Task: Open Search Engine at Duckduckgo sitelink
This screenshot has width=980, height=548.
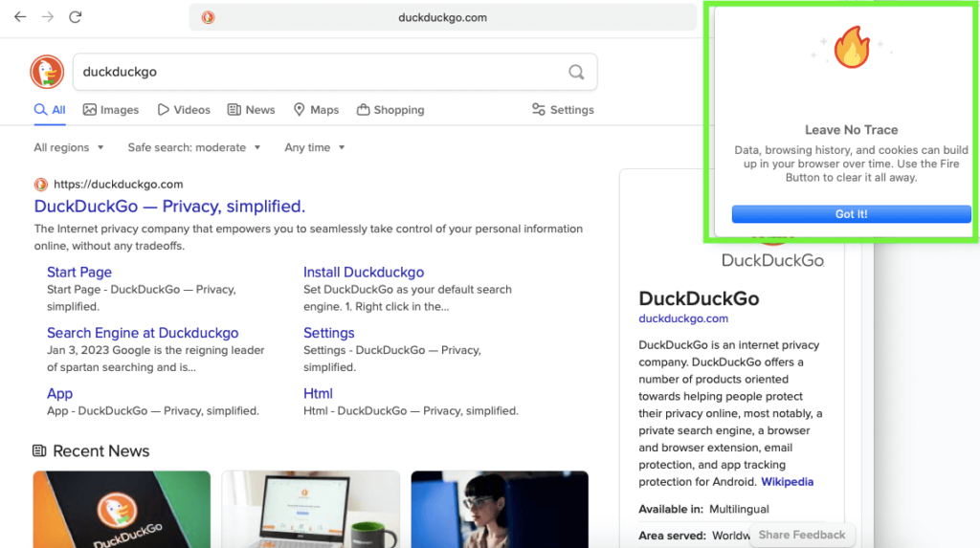Action: pos(143,333)
